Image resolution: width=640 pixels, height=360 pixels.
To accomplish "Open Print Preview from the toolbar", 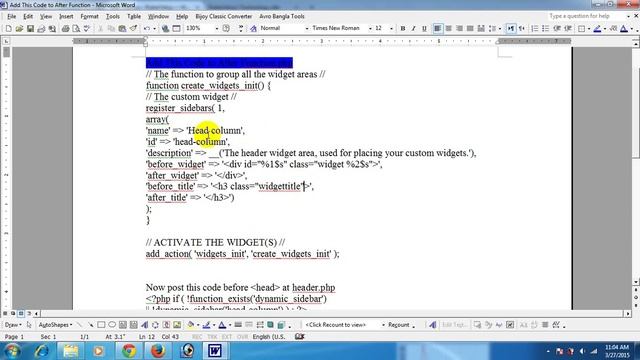I will (x=76, y=29).
